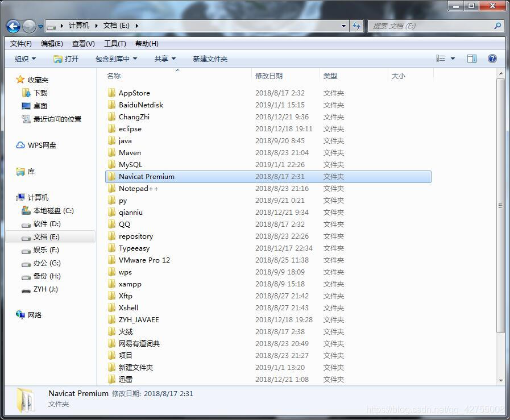This screenshot has width=510, height=420.
Task: Select the Typeeasy folder icon
Action: pos(111,248)
